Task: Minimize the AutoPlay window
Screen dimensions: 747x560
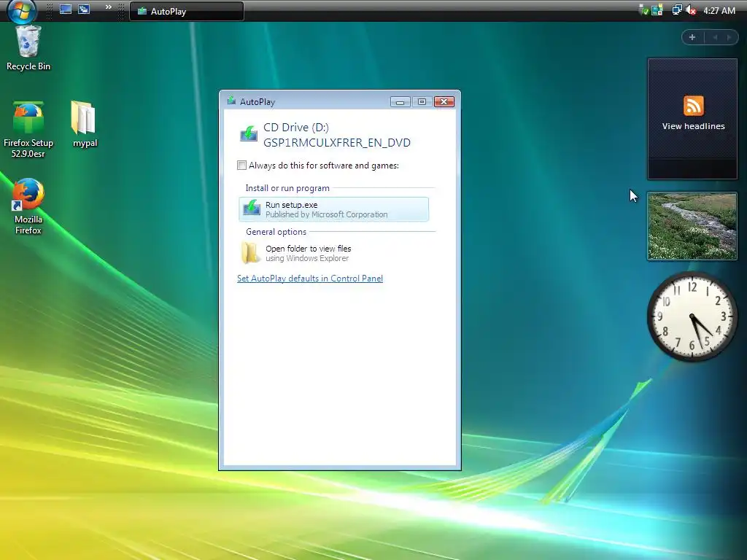Action: (400, 101)
